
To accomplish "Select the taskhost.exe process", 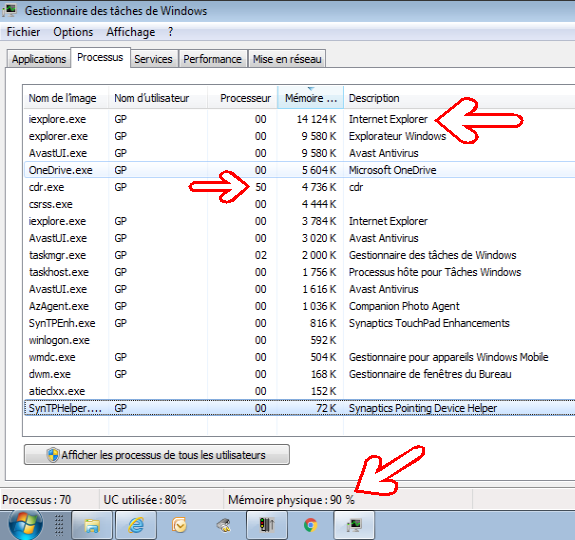I will point(300,272).
